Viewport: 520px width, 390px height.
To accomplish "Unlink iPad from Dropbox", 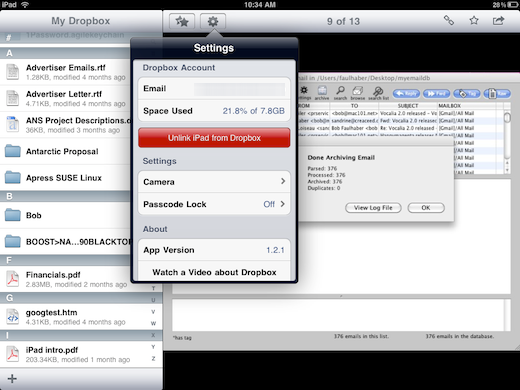I will coord(214,138).
